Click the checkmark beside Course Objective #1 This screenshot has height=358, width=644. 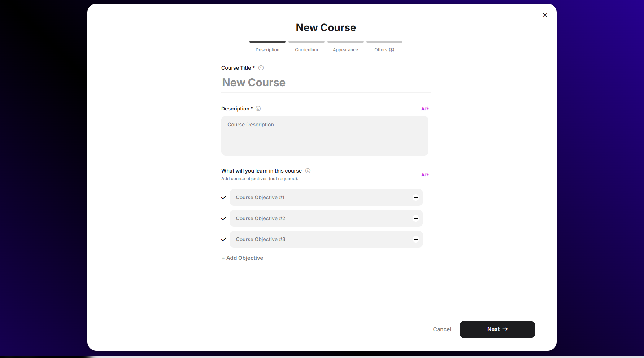(224, 197)
